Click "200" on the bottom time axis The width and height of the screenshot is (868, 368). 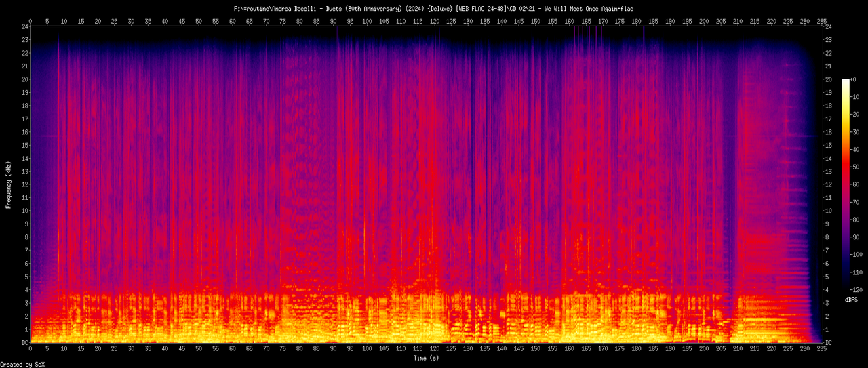pos(703,349)
